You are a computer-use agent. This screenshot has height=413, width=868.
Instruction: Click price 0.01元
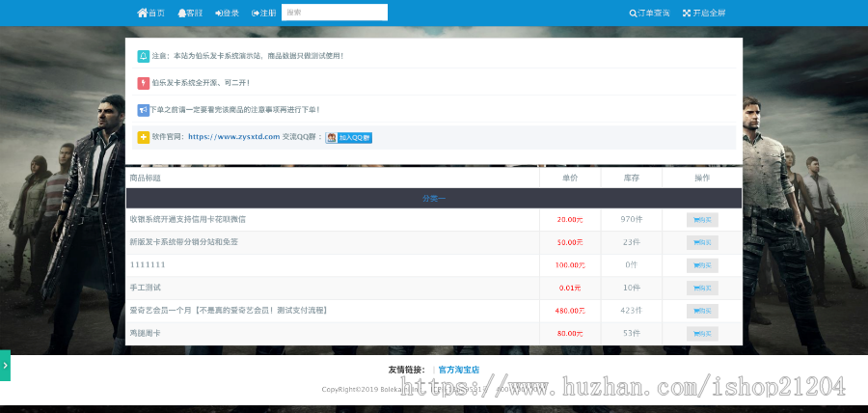(x=570, y=288)
